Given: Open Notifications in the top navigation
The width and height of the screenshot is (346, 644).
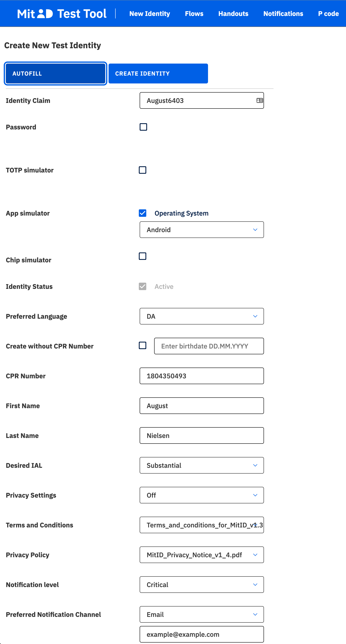Looking at the screenshot, I should (283, 14).
